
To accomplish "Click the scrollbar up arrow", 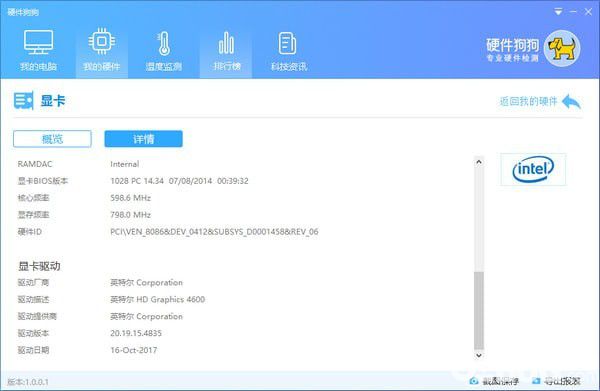I will tap(479, 162).
